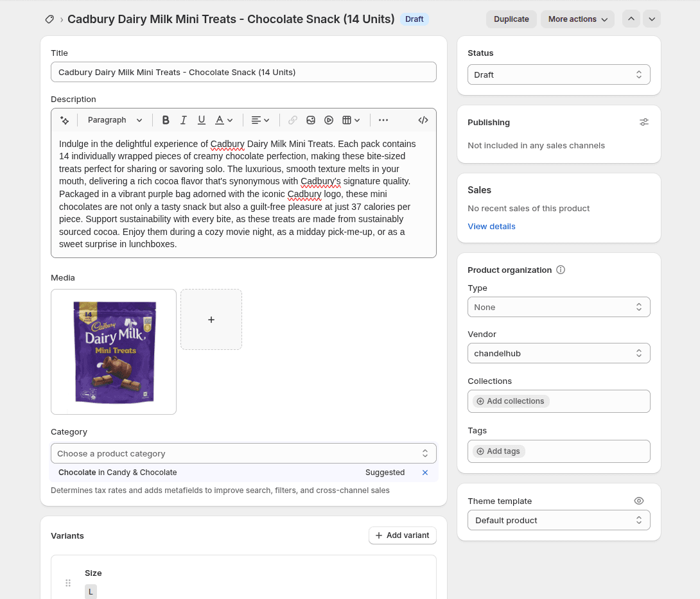The height and width of the screenshot is (599, 700).
Task: Click the Size variant drag handle
Action: point(68,583)
